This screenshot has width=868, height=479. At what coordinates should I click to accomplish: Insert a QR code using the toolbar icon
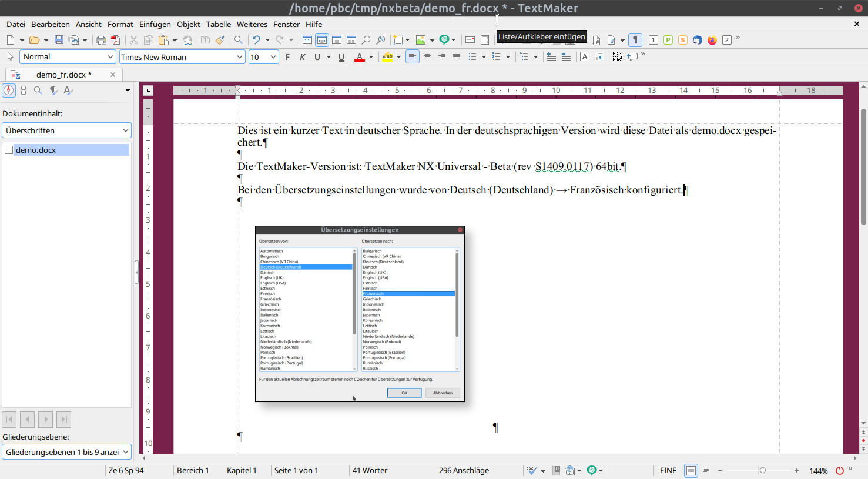click(x=617, y=57)
